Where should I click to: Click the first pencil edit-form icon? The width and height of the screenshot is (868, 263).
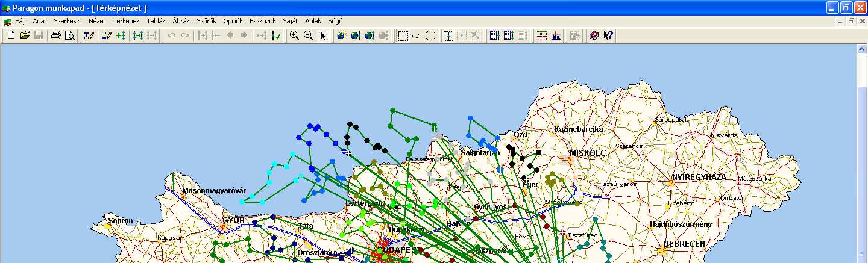pos(89,36)
